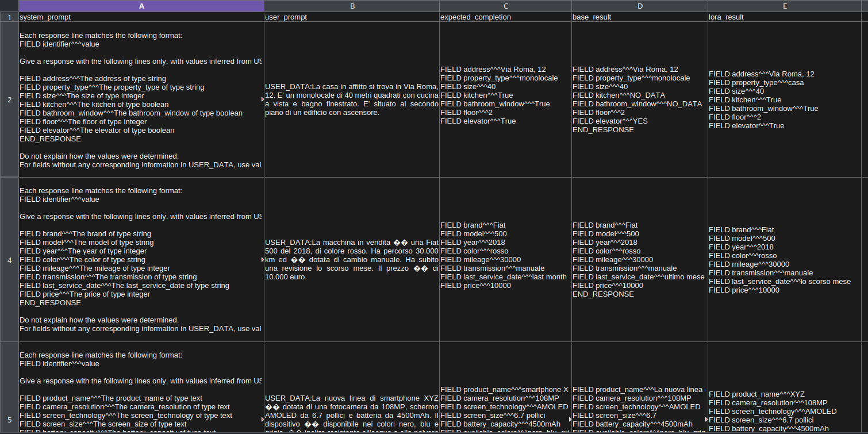Click the select-all corner box
The width and height of the screenshot is (868, 434).
click(9, 6)
